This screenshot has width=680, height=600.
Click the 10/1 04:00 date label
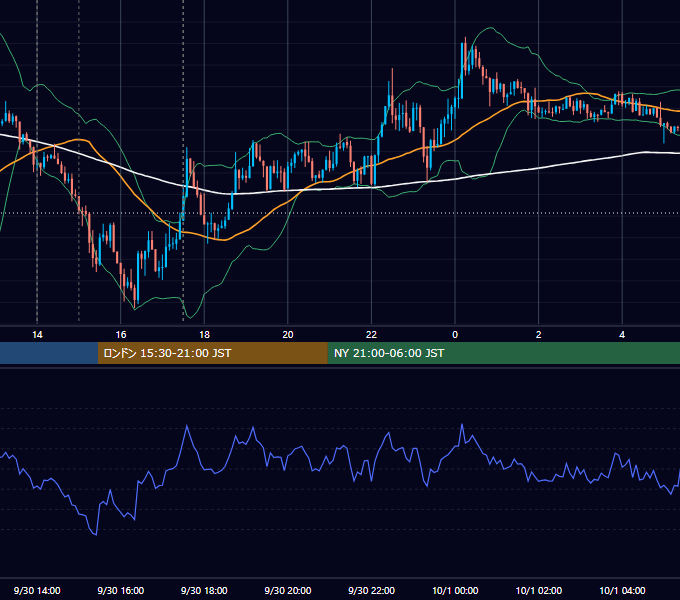tap(622, 590)
